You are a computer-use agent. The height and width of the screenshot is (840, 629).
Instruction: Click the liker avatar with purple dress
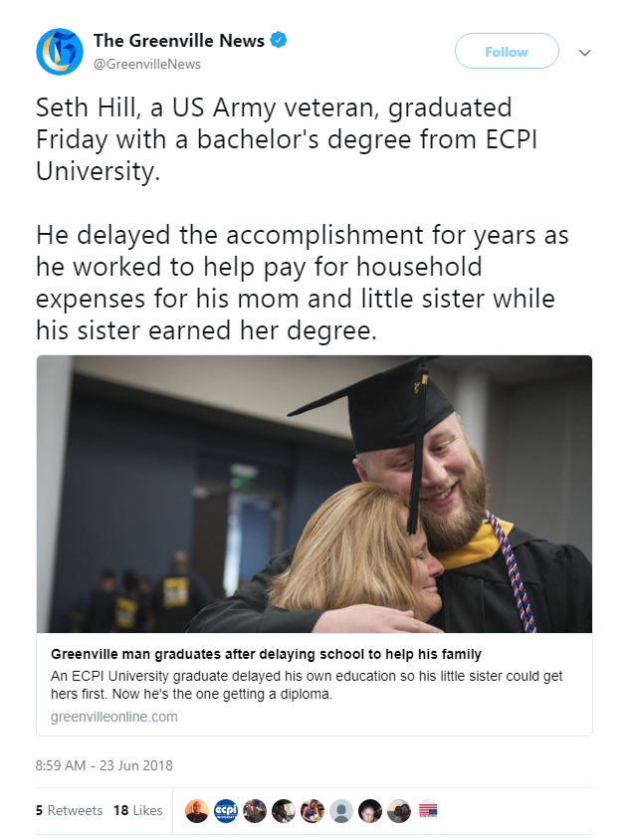click(313, 811)
